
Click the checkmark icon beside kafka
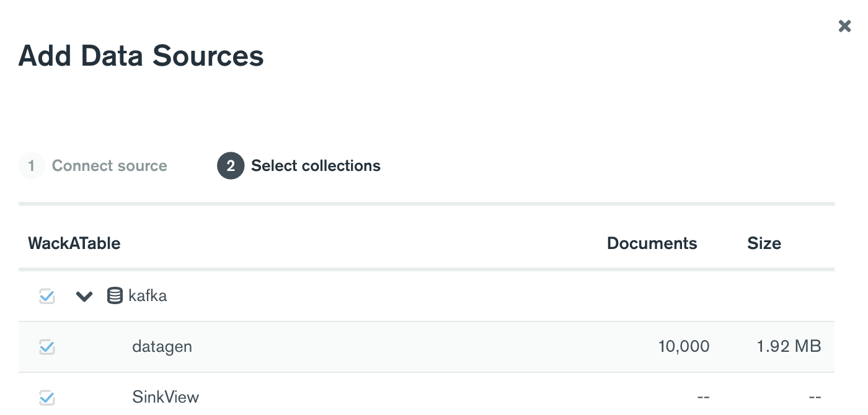[x=46, y=295]
